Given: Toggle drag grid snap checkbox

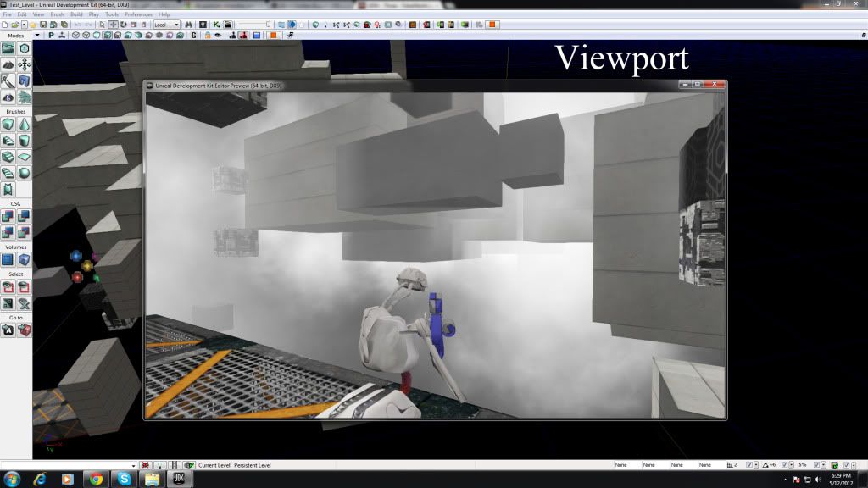Looking at the screenshot, I should coord(749,465).
